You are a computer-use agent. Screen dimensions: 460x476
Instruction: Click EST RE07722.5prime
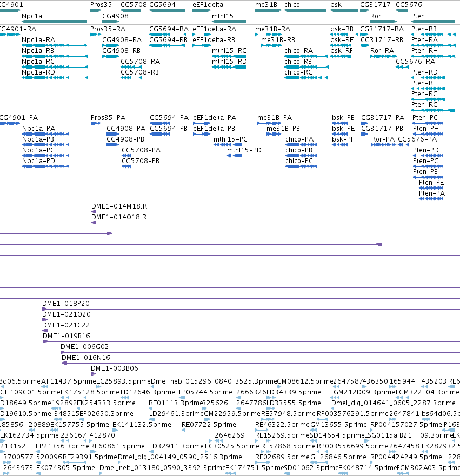(183, 430)
